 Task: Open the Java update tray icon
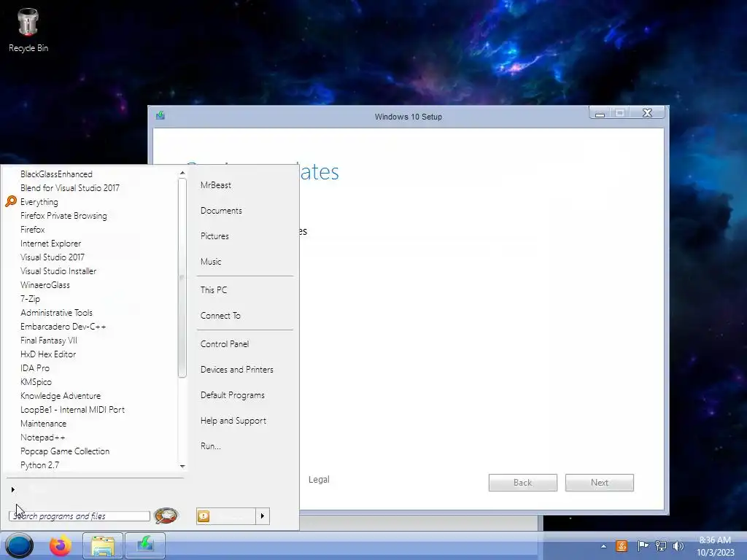click(x=622, y=545)
